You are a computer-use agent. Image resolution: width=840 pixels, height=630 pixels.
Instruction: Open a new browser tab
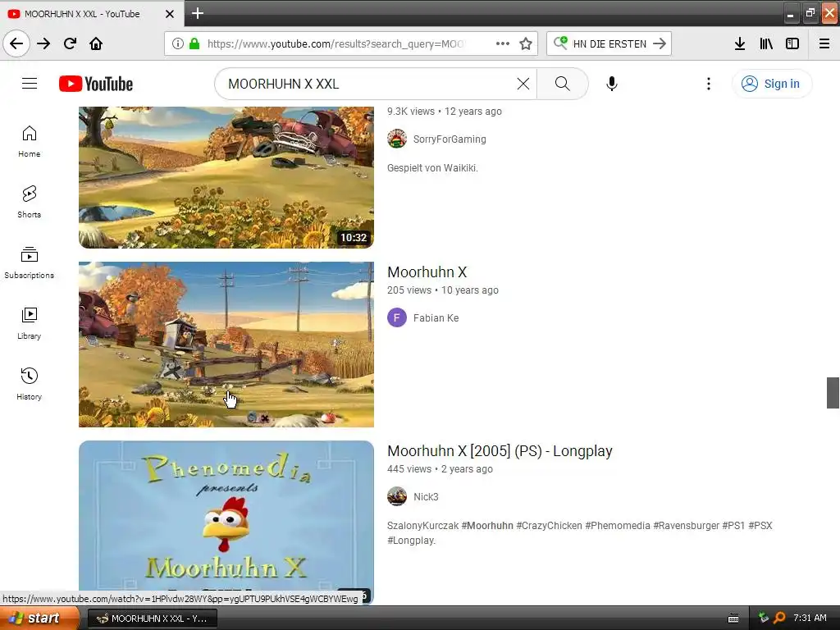click(198, 13)
